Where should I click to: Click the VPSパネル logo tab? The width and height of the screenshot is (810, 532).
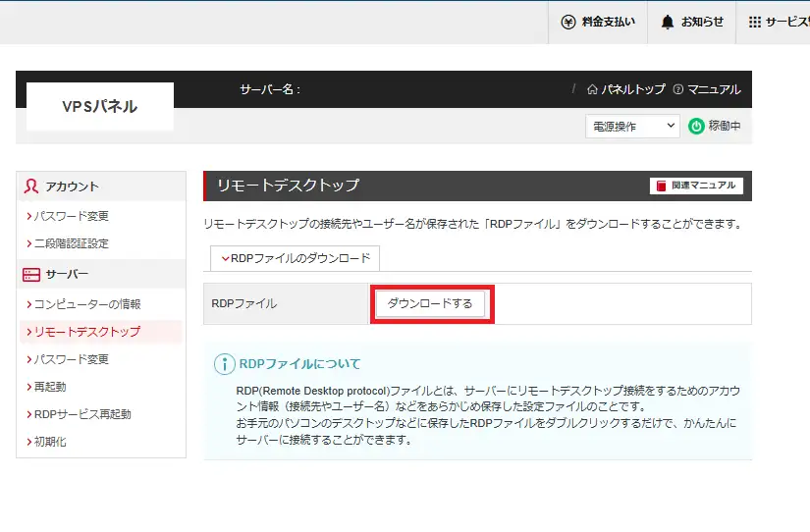click(x=100, y=106)
